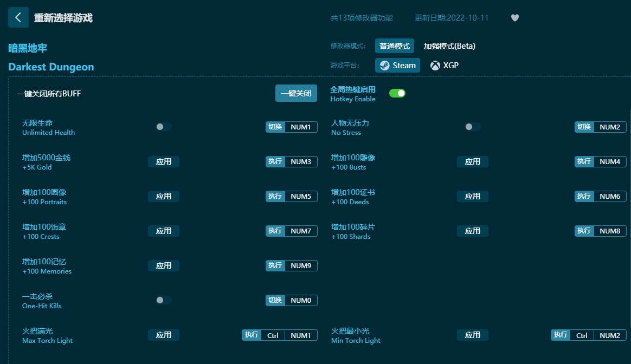Click the back arrow icon
The height and width of the screenshot is (364, 631).
click(x=18, y=17)
